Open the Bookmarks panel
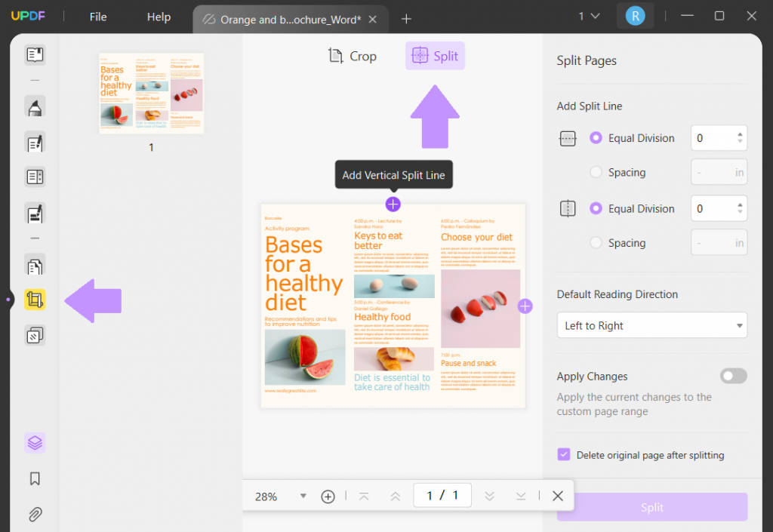 34,478
